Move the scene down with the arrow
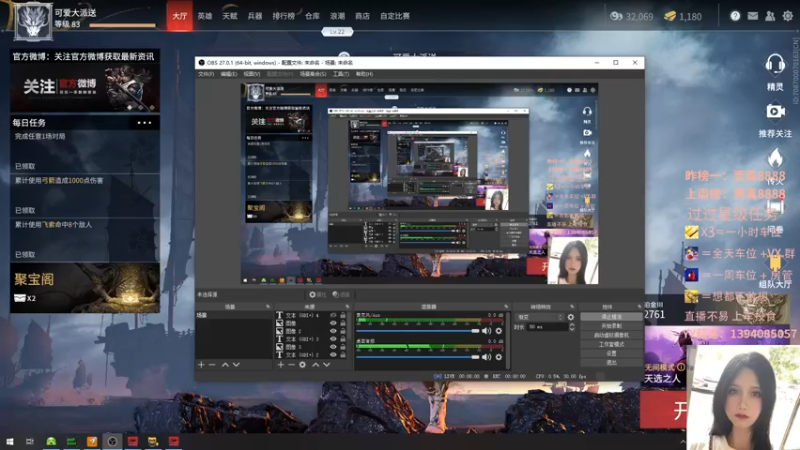This screenshot has height=450, width=800. coord(236,365)
